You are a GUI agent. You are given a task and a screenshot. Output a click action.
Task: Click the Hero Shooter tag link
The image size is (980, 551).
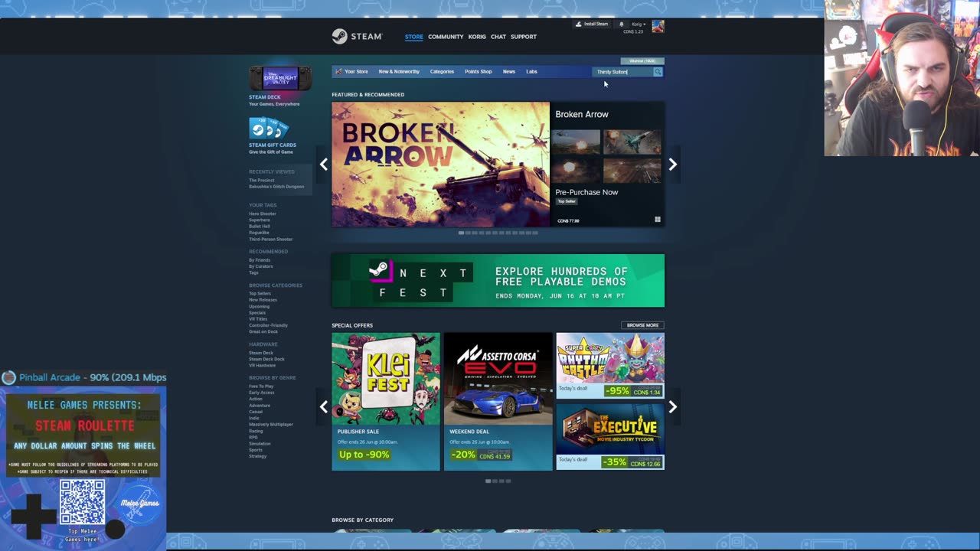(x=263, y=214)
